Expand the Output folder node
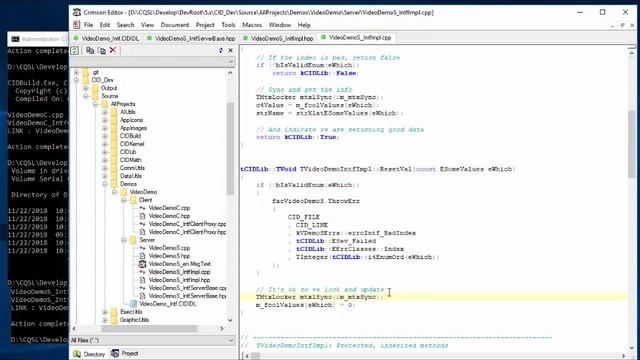This screenshot has height=360, width=640. coord(86,88)
